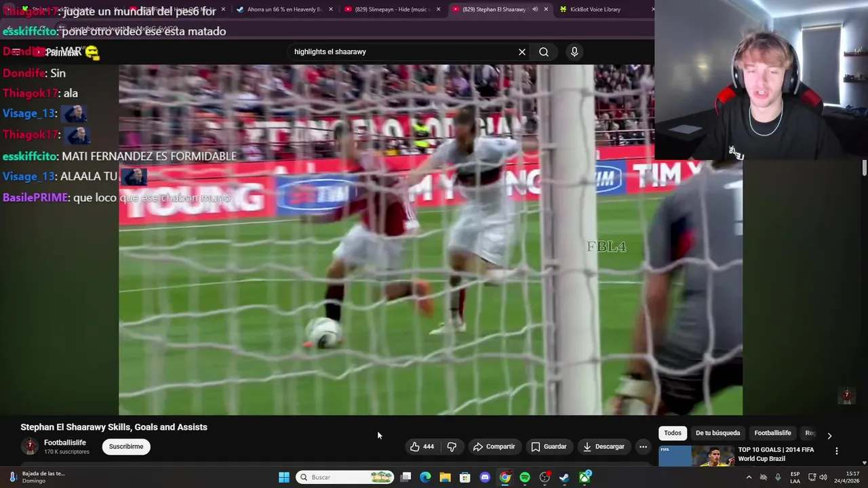The width and height of the screenshot is (868, 488).
Task: Dislike the El Shaarawy video
Action: coord(452,447)
